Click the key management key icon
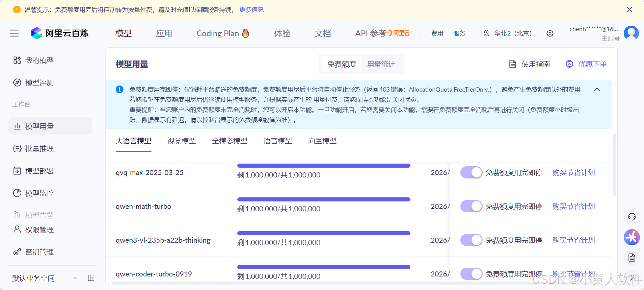The width and height of the screenshot is (644, 290). point(17,252)
